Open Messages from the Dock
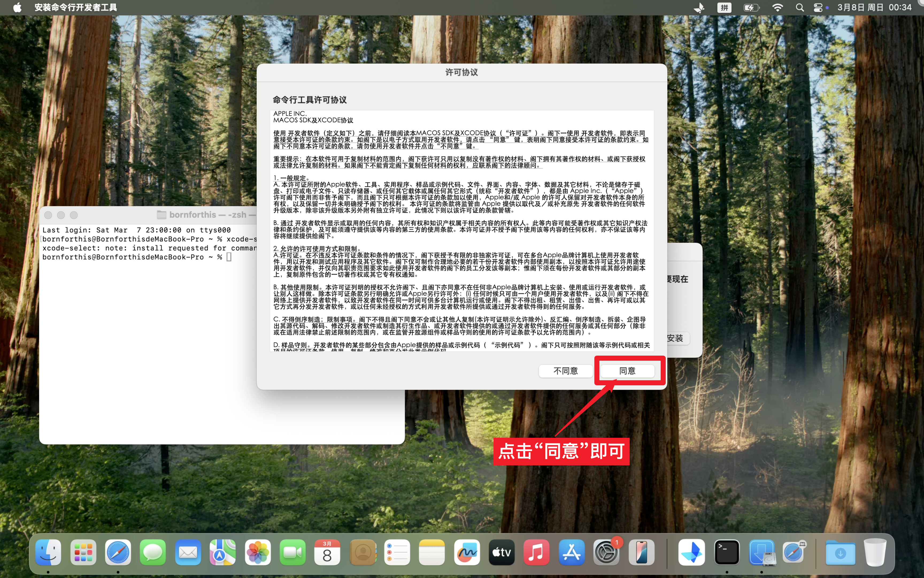Image resolution: width=924 pixels, height=578 pixels. coord(153,552)
